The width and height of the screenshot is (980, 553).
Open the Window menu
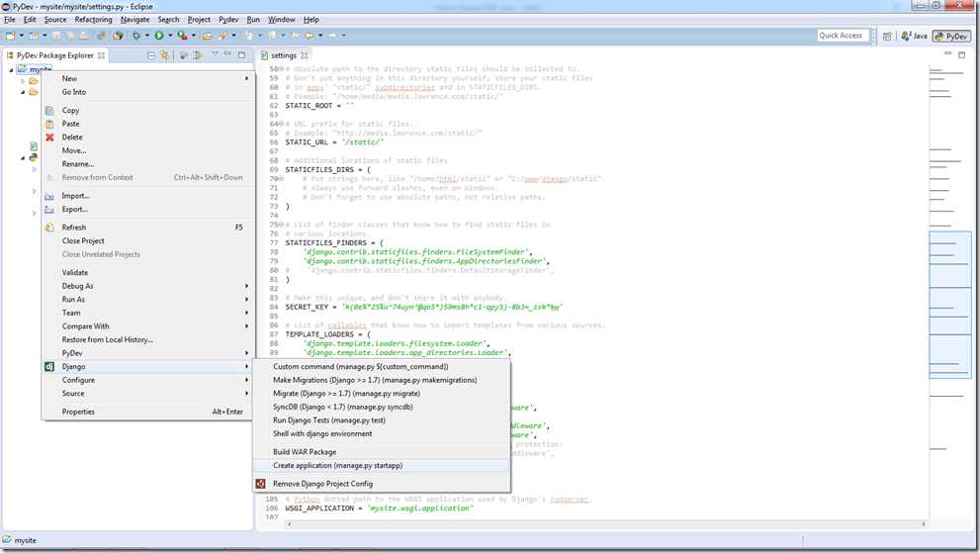(281, 20)
